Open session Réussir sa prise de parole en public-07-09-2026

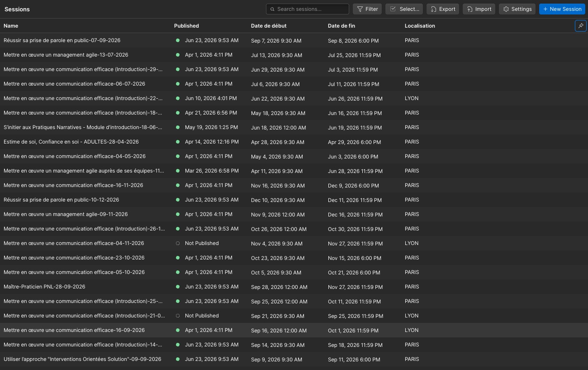pos(62,40)
